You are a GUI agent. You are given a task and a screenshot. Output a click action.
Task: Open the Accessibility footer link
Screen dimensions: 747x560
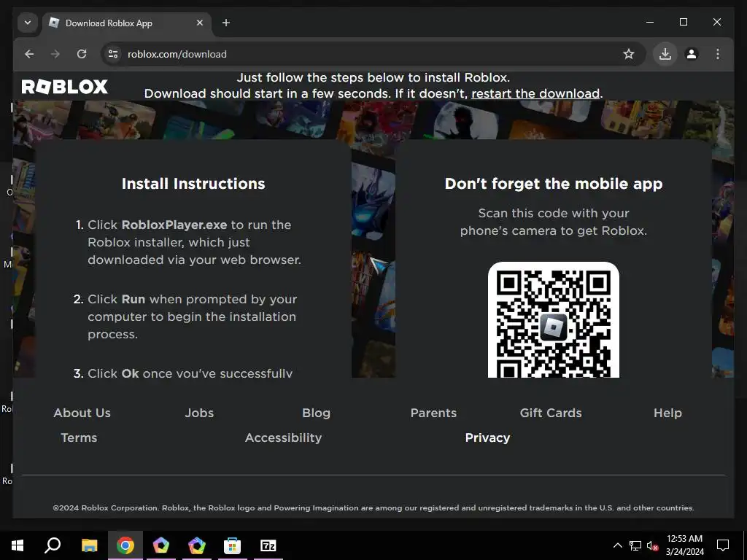click(x=284, y=437)
